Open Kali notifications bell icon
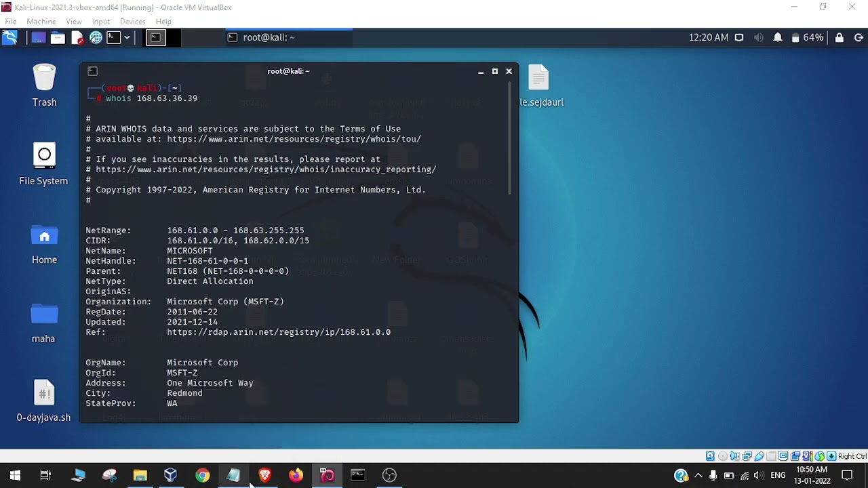This screenshot has height=488, width=868. tap(778, 38)
